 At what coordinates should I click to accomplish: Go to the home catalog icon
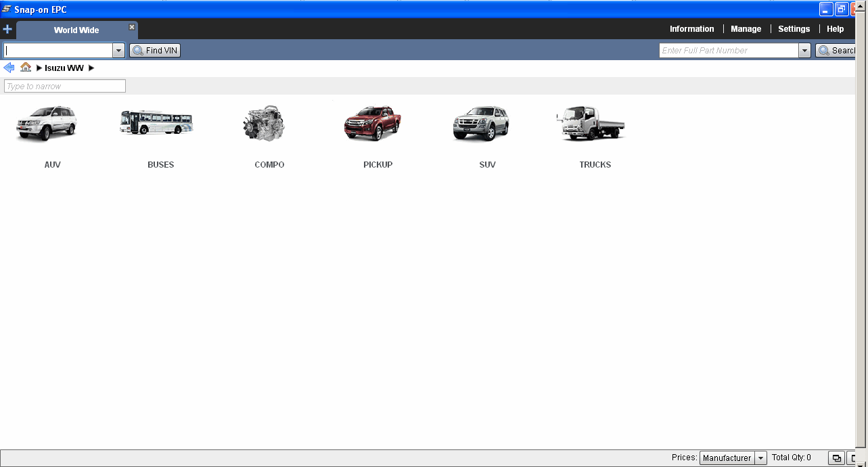tap(26, 68)
